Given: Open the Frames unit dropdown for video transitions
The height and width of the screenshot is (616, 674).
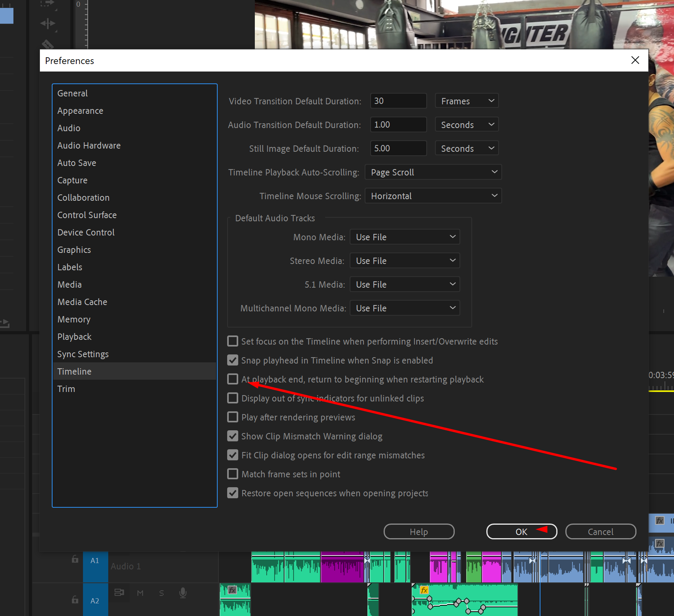Looking at the screenshot, I should [x=467, y=101].
